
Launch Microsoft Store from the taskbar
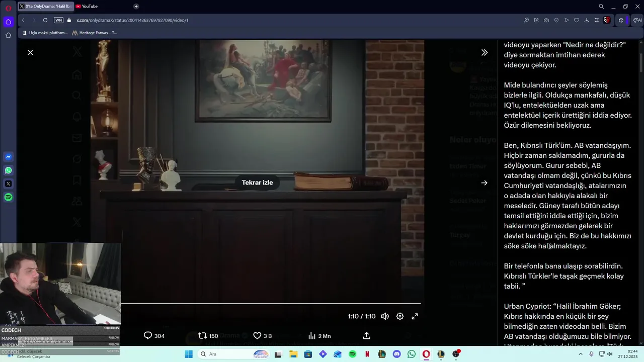coord(308,354)
